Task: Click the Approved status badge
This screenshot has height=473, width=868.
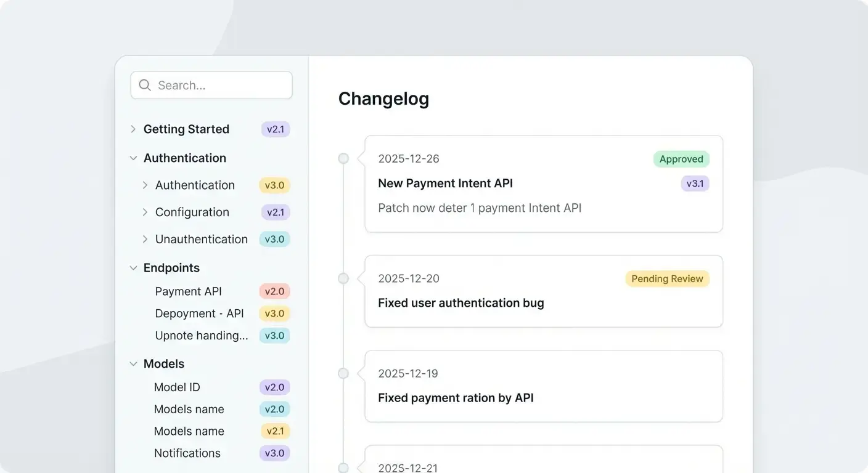Action: tap(681, 159)
